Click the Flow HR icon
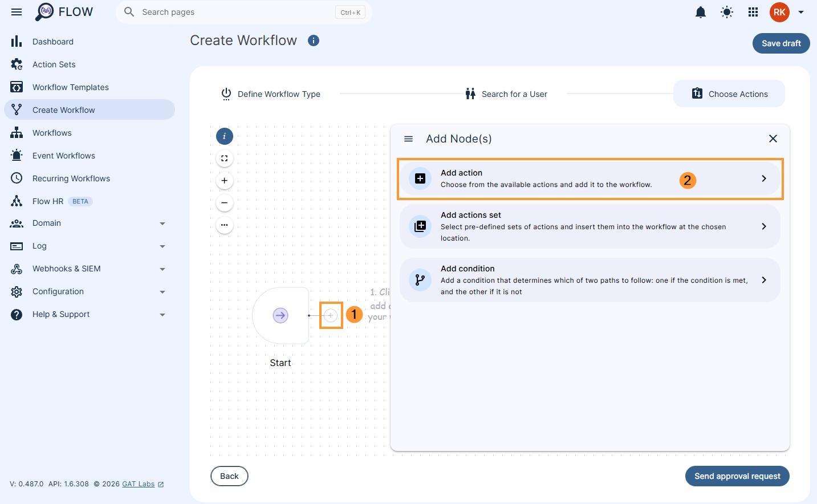 point(17,201)
